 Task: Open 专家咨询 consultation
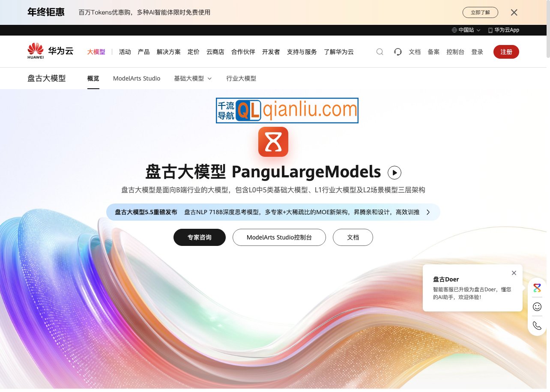click(x=200, y=237)
